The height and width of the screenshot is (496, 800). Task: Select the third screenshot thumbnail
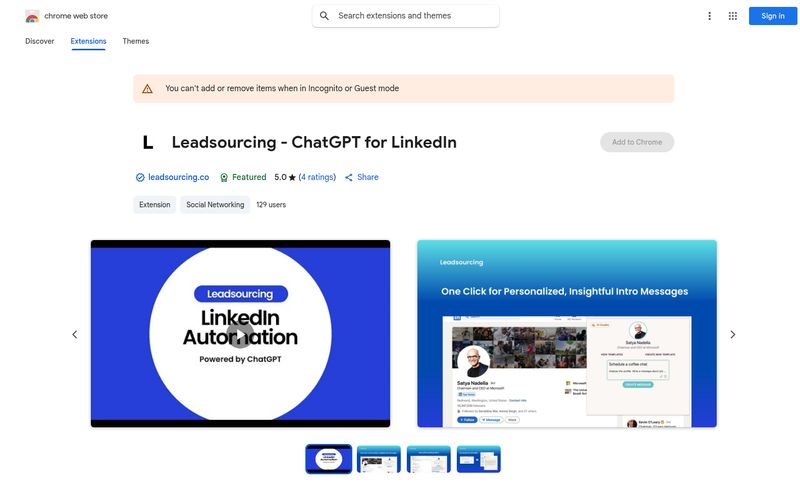point(429,459)
